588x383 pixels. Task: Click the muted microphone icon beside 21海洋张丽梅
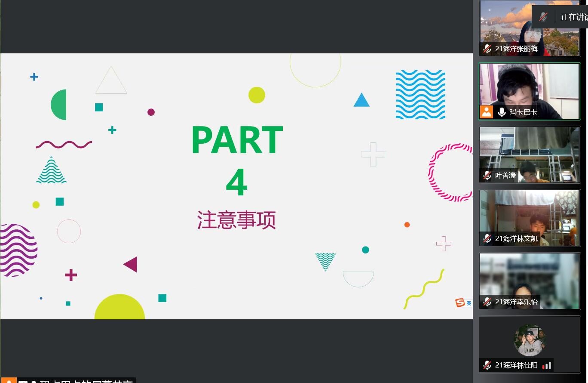pos(487,49)
